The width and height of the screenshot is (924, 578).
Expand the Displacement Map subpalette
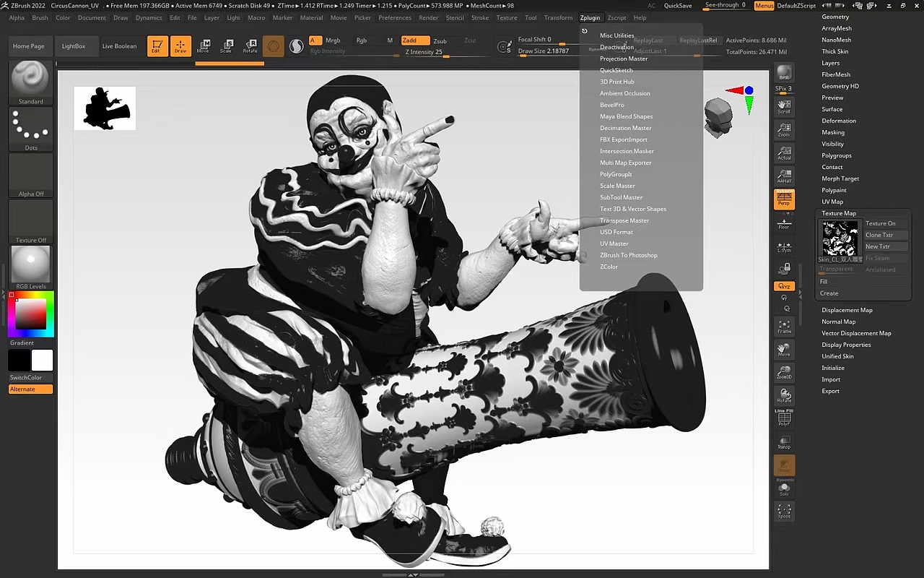click(847, 310)
